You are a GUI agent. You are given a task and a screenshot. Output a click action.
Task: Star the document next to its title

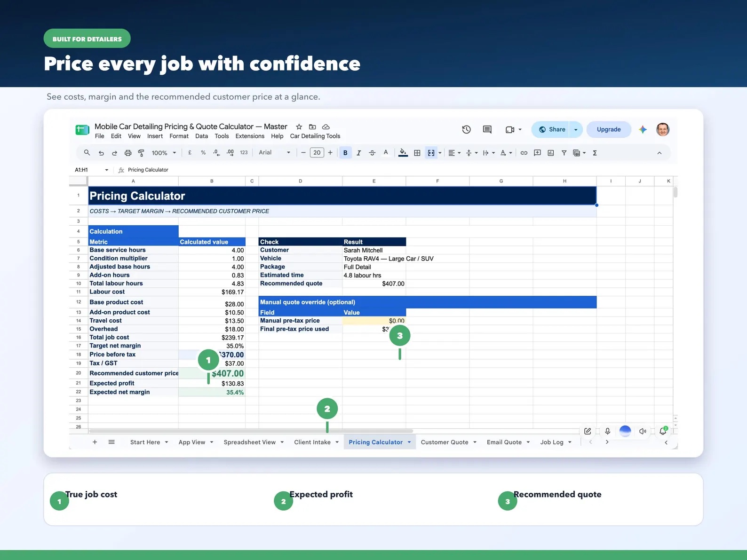(299, 126)
